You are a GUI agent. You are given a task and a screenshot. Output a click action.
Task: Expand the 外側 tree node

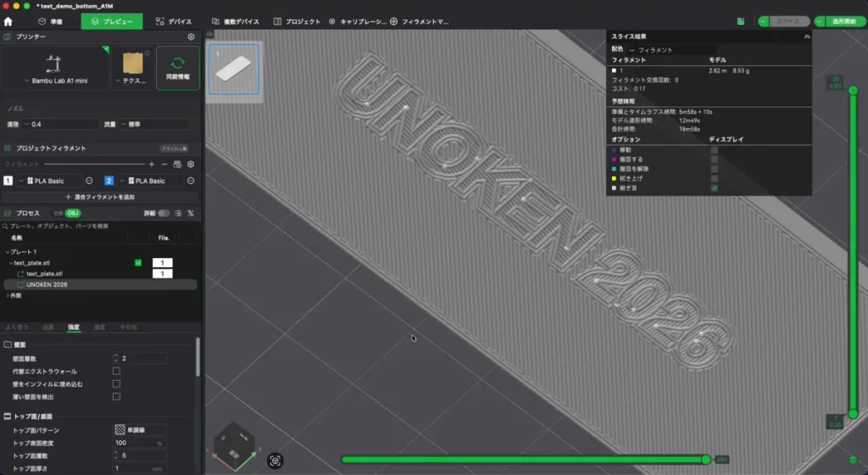point(7,296)
